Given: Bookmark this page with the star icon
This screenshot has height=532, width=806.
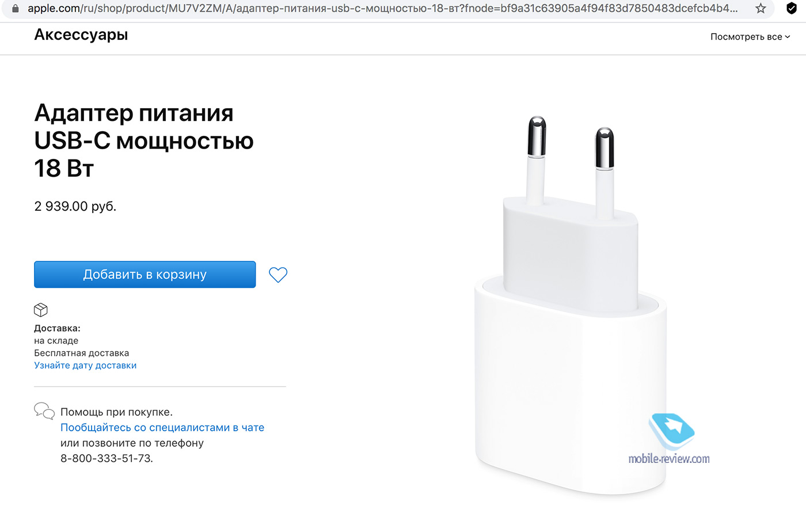Looking at the screenshot, I should click(x=761, y=9).
